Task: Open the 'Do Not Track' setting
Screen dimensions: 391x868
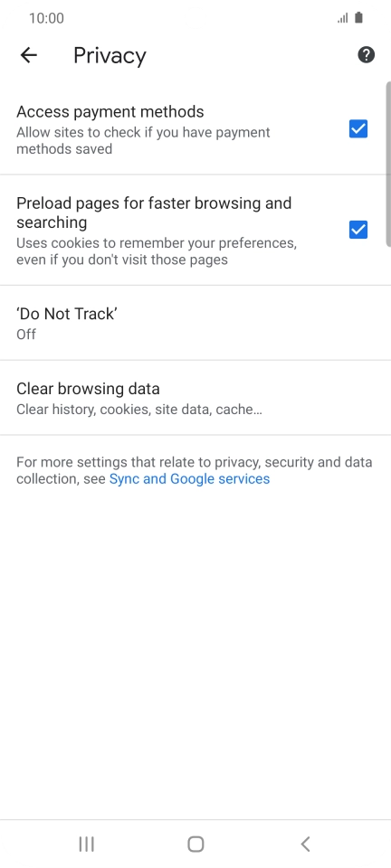Action: coord(195,324)
